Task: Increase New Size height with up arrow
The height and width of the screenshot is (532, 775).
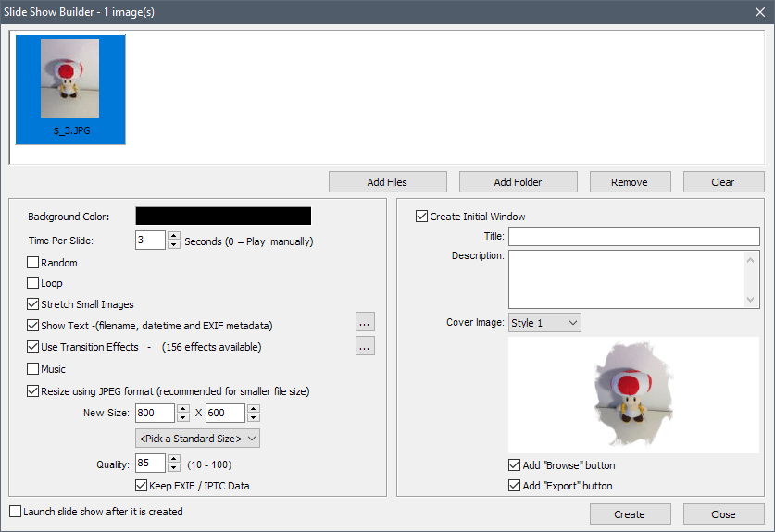Action: click(254, 409)
